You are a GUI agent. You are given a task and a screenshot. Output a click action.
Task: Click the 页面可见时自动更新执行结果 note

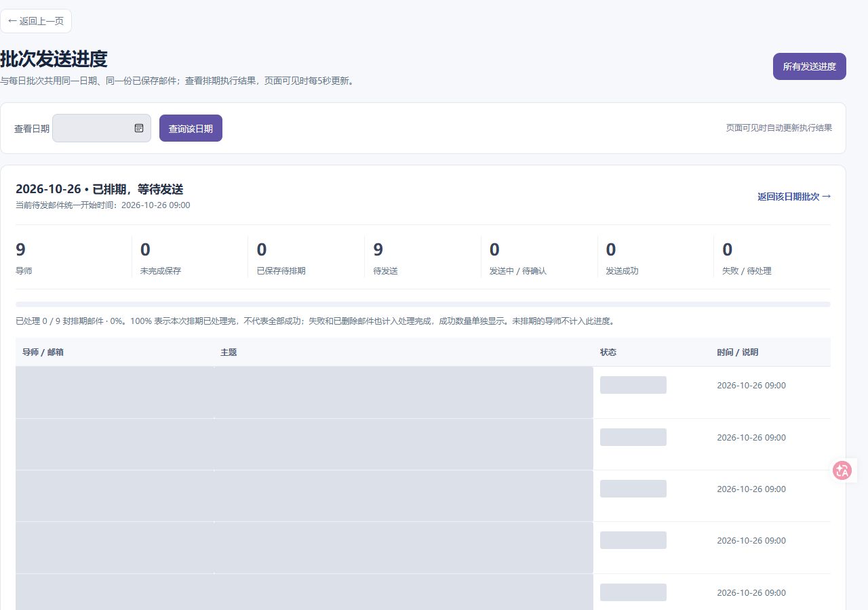pos(779,127)
